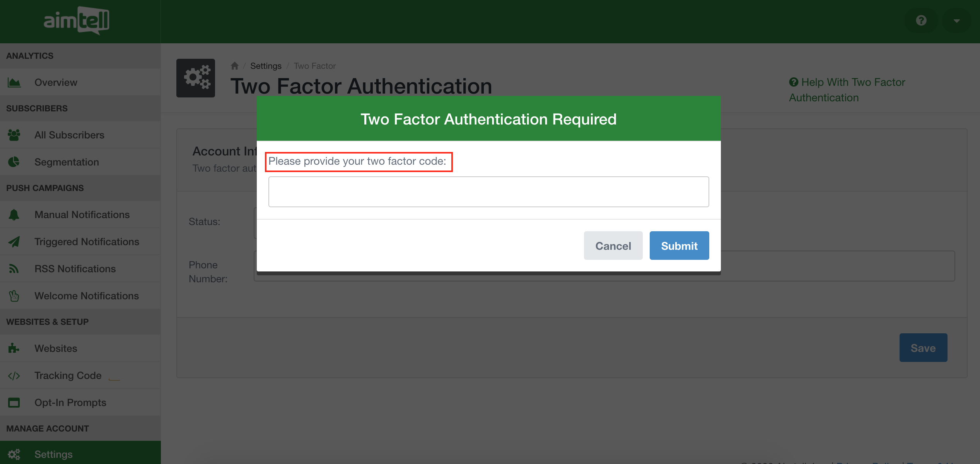
Task: Open Settings breadcrumb link
Action: pos(266,66)
